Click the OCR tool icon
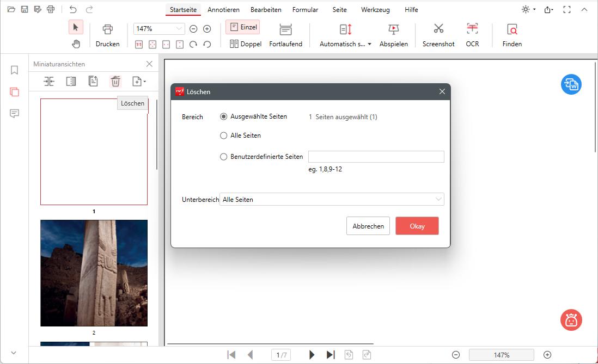Viewport: 598px width, 364px height. (x=472, y=29)
